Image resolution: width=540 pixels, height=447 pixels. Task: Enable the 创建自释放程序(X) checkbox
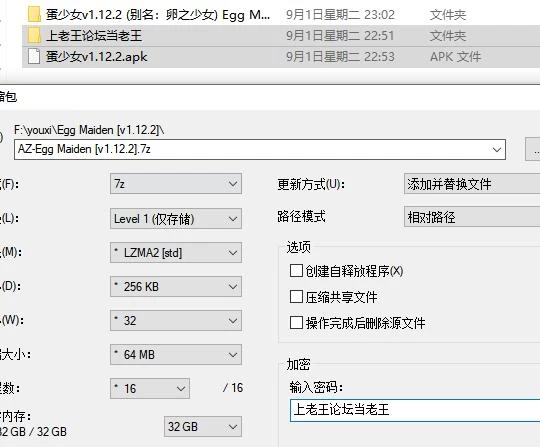point(296,271)
